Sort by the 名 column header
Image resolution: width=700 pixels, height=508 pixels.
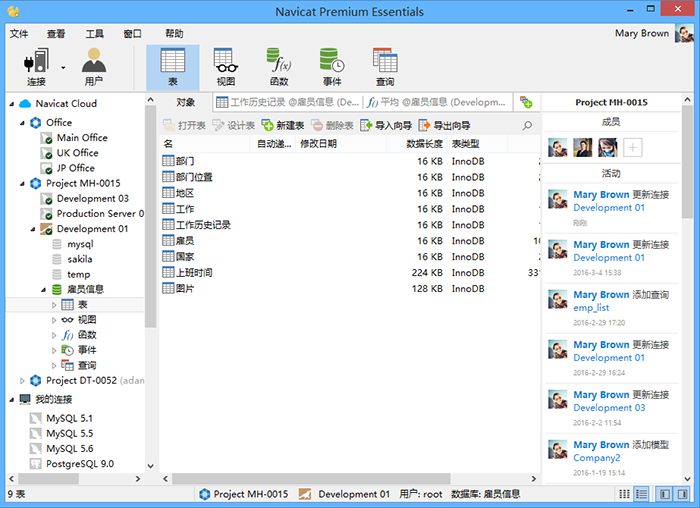pos(205,144)
